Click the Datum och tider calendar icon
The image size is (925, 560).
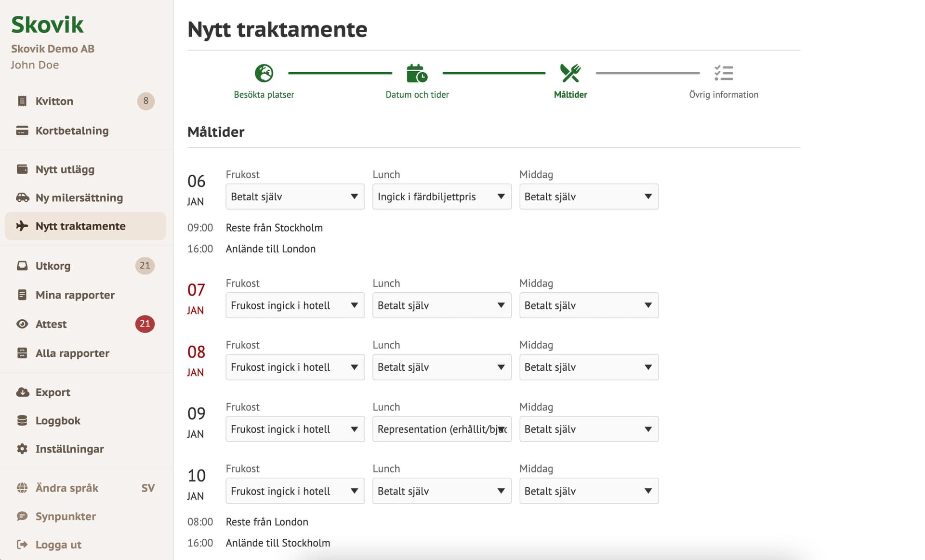pos(417,73)
